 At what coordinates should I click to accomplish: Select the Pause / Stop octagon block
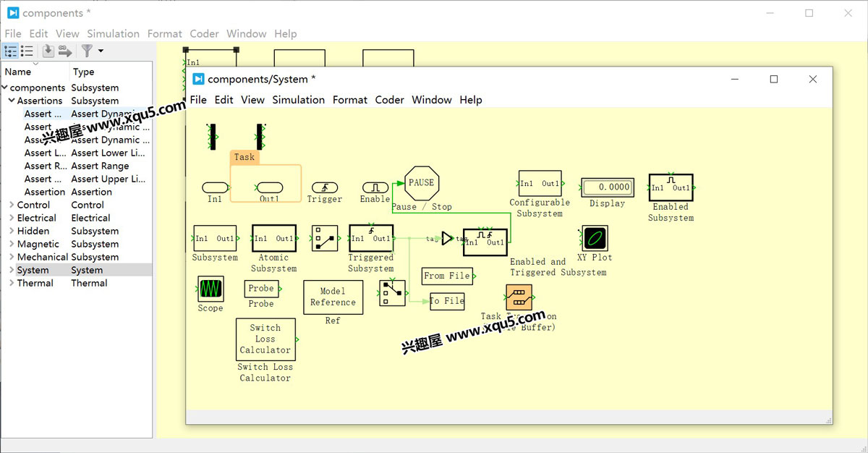[421, 183]
